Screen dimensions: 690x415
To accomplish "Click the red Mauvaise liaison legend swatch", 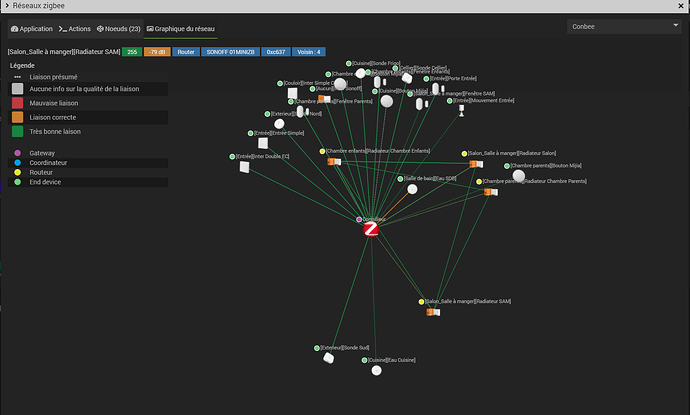I will (x=18, y=103).
